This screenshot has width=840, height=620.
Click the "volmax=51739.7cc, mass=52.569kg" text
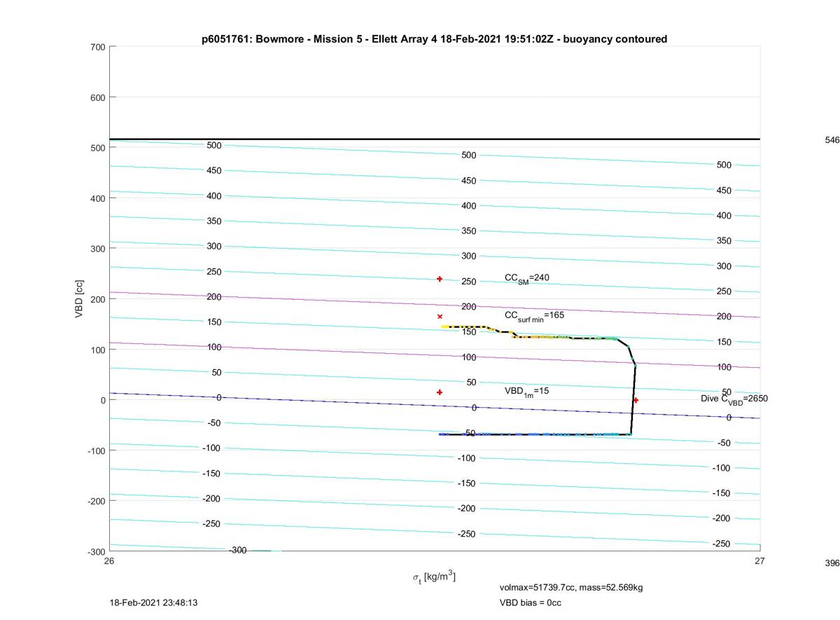click(571, 587)
